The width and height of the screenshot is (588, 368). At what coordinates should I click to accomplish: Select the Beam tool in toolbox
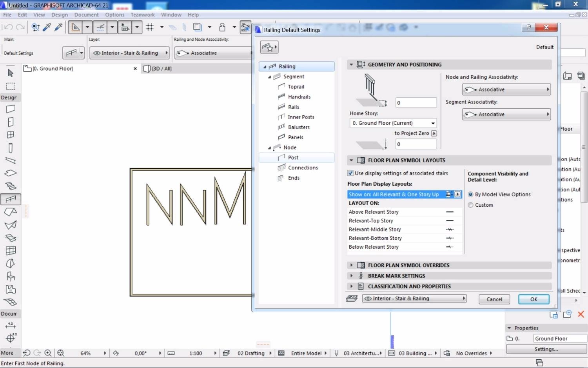[11, 160]
